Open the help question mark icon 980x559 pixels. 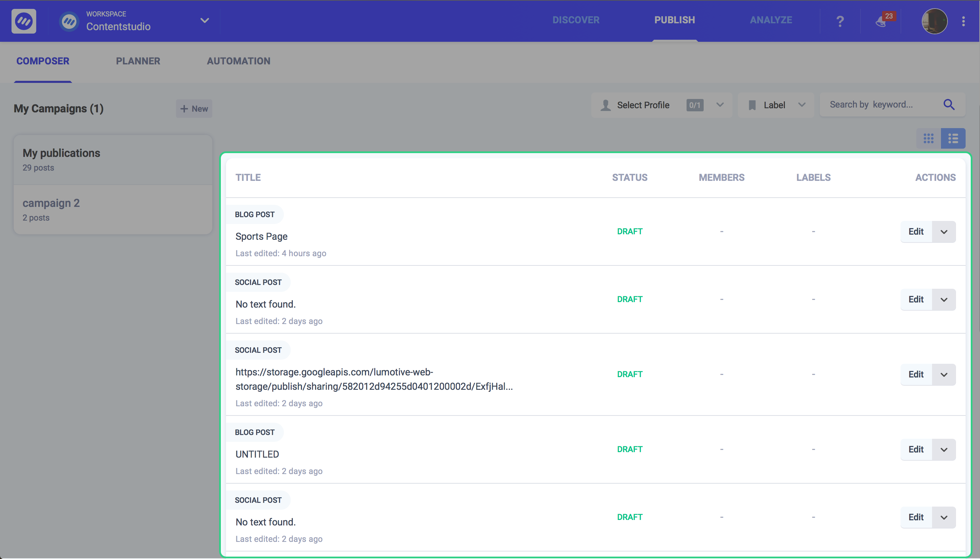[840, 21]
